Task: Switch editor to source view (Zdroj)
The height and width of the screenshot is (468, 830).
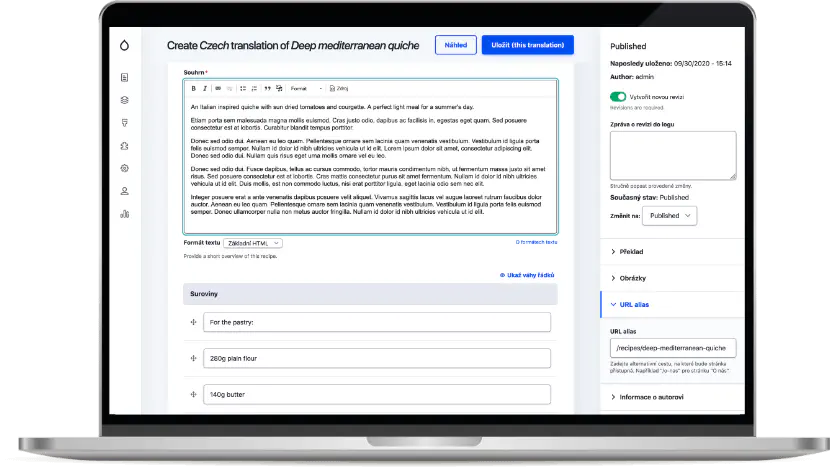Action: [339, 88]
